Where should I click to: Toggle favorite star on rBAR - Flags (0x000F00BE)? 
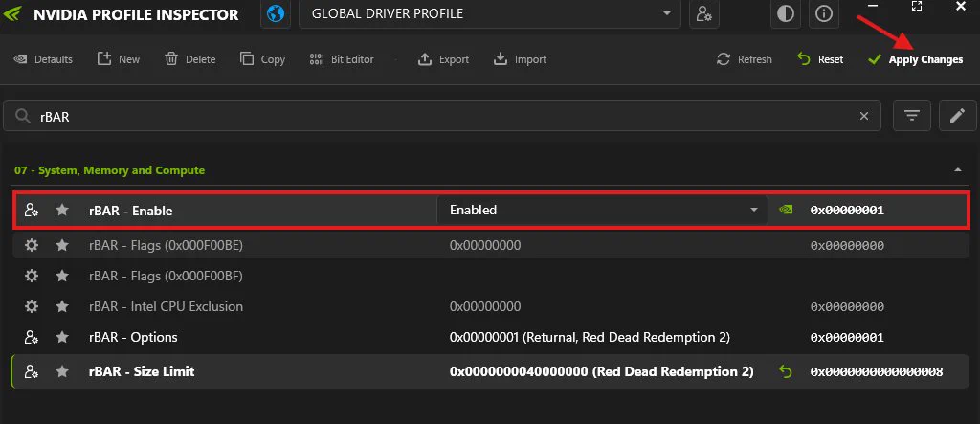pos(62,245)
